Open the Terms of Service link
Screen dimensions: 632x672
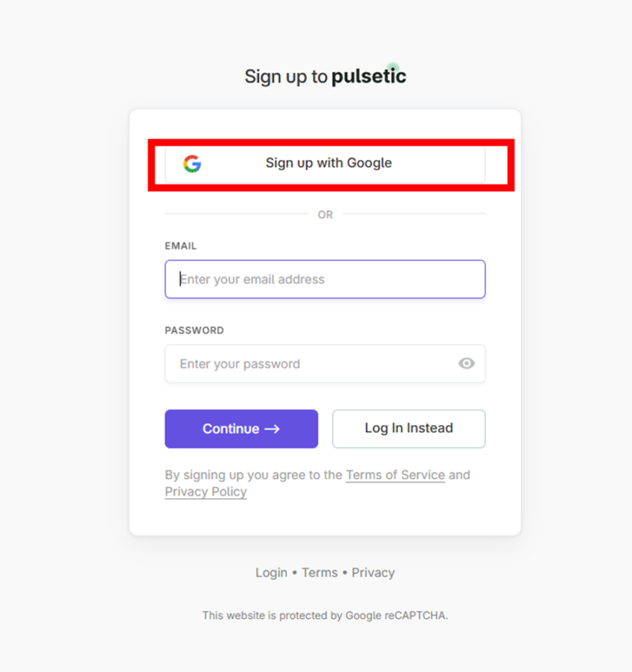[395, 475]
